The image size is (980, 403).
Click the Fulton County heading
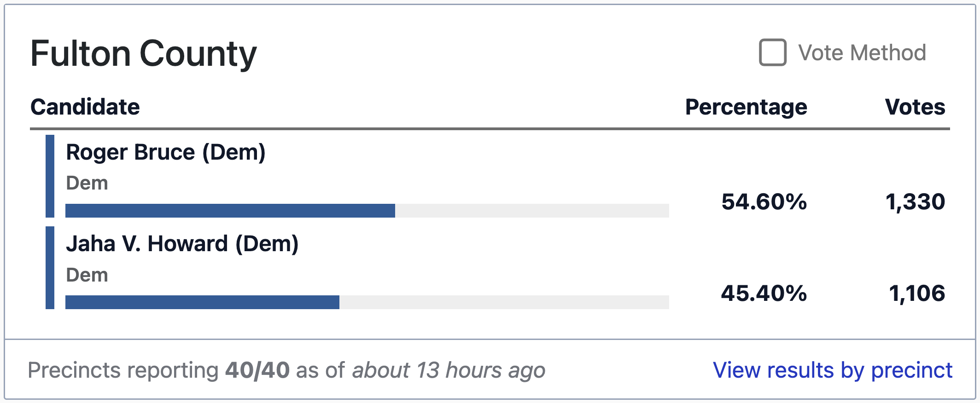pyautogui.click(x=144, y=54)
